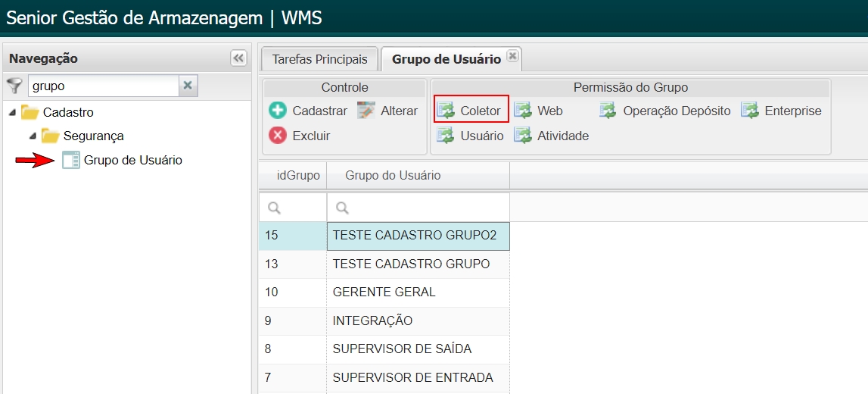Screen dimensions: 868x394
Task: Open Operação Depósito permission icon
Action: pyautogui.click(x=608, y=111)
